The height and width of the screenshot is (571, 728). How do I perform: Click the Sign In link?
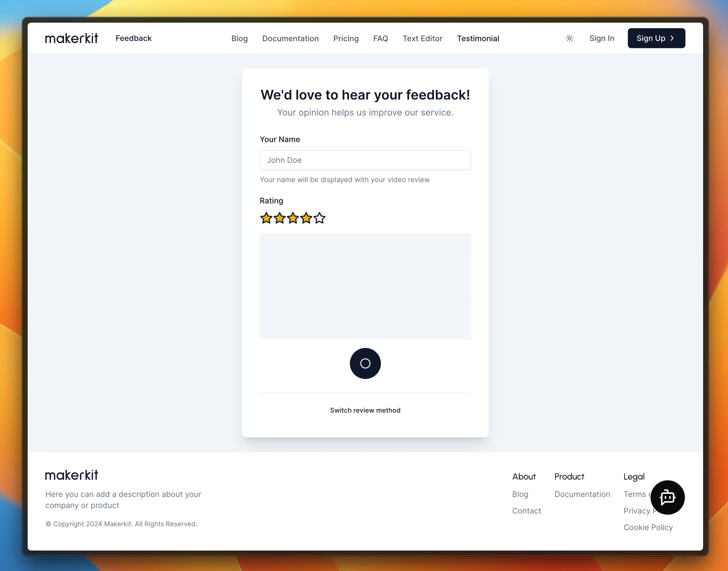602,38
